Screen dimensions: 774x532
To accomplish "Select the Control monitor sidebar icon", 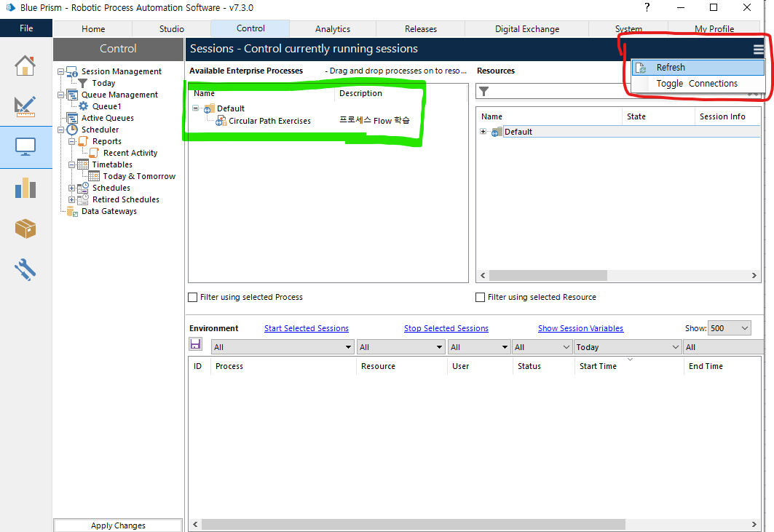I will click(25, 147).
